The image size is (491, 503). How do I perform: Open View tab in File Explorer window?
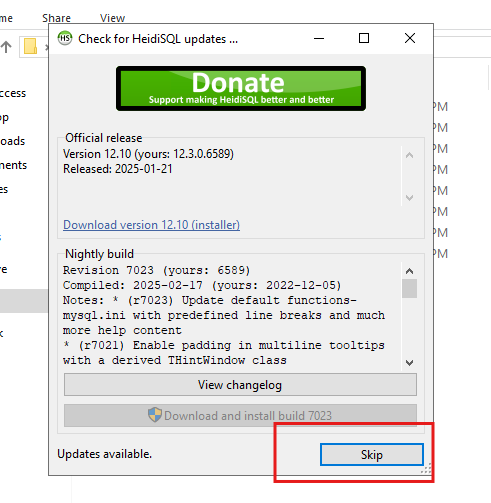(x=112, y=18)
